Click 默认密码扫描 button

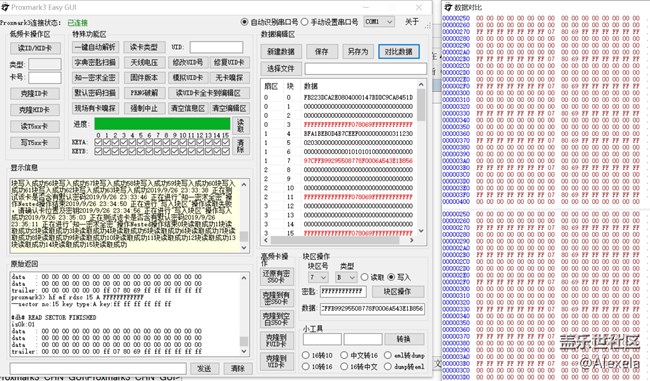pyautogui.click(x=95, y=93)
